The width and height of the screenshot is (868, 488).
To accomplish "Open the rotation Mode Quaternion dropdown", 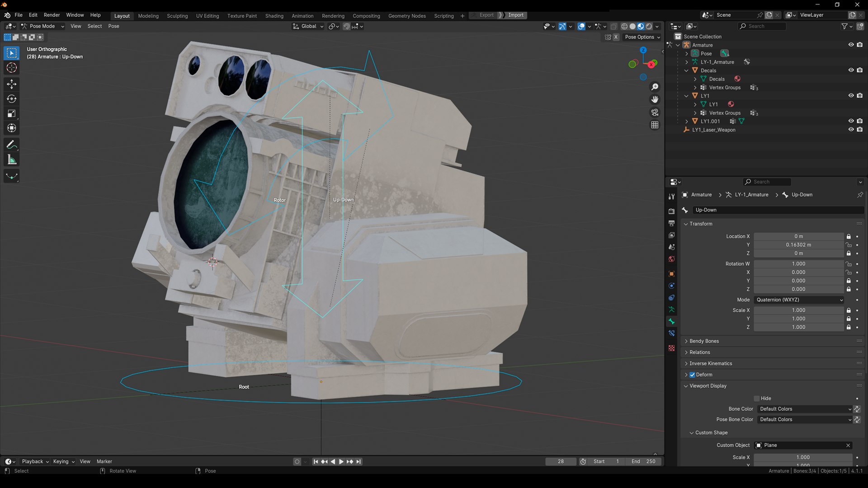I will [x=799, y=300].
